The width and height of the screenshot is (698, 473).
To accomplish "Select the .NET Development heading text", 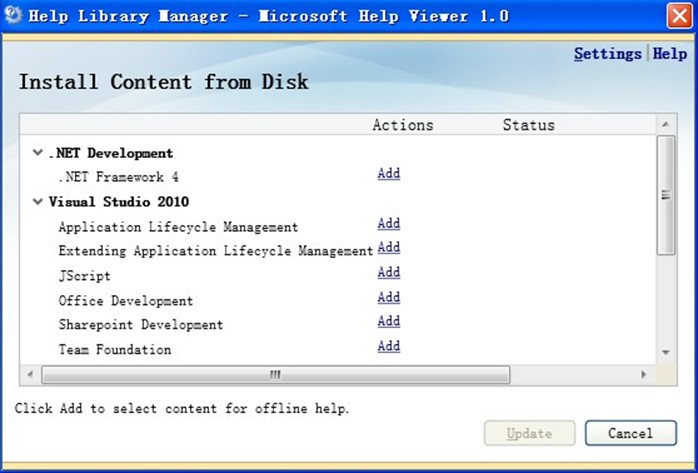I will [x=110, y=153].
